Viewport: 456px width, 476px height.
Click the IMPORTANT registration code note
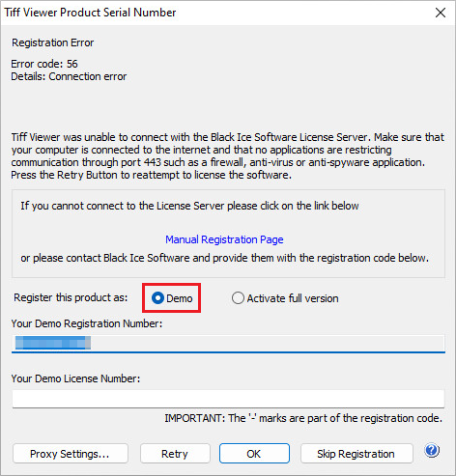[x=303, y=418]
